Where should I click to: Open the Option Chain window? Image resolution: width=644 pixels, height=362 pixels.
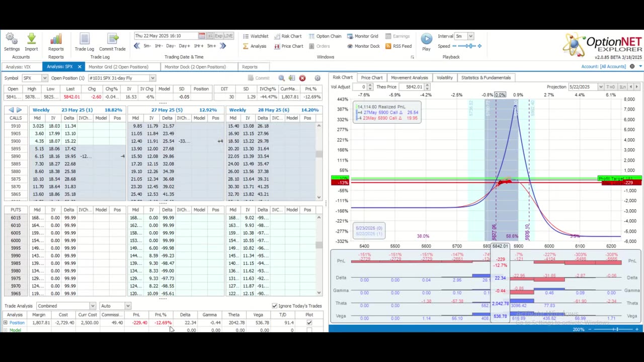point(325,36)
